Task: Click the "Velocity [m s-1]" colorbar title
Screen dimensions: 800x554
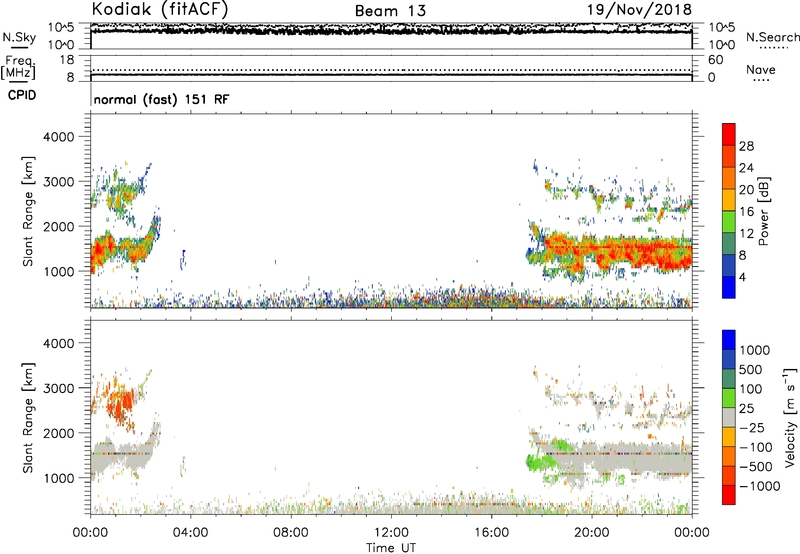Action: pyautogui.click(x=790, y=417)
